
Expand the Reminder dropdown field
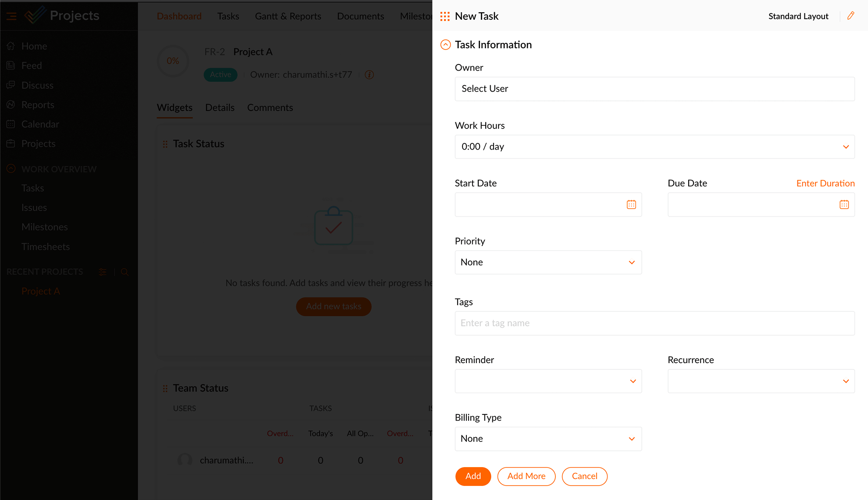tap(633, 381)
